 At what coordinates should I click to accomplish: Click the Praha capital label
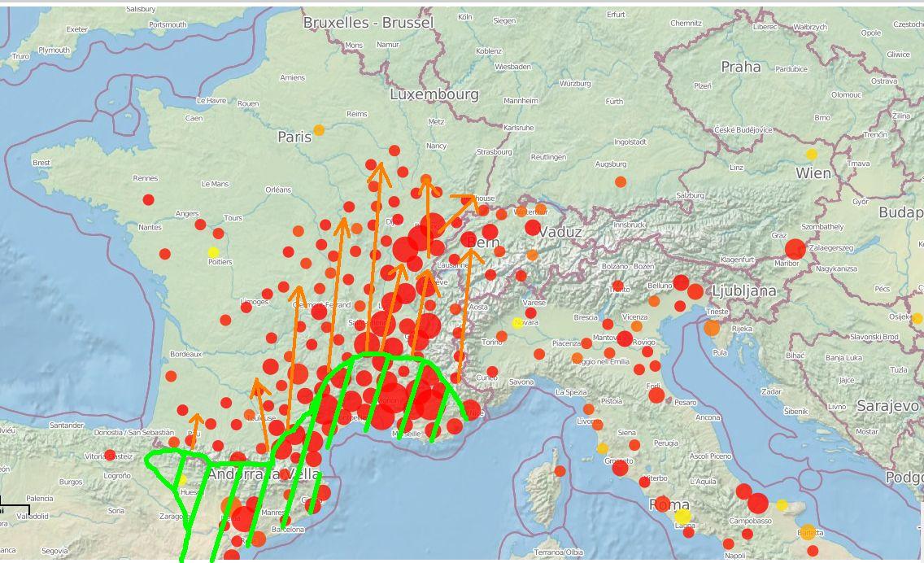pyautogui.click(x=740, y=67)
